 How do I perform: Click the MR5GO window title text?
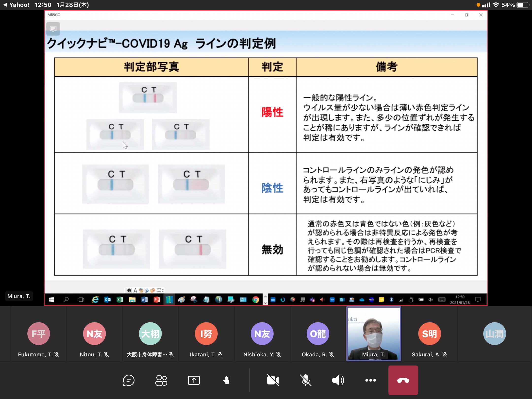(x=54, y=15)
